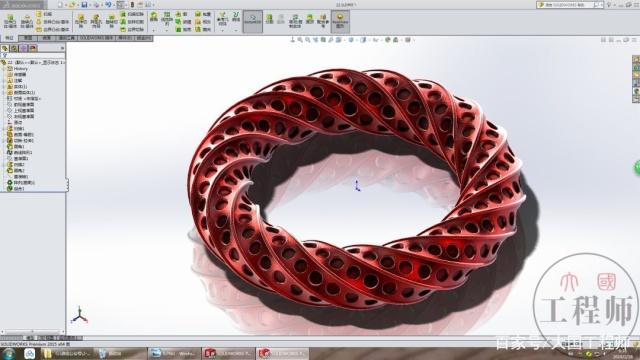Viewport: 640px width, 360px height.
Task: Click the feature tree horizontal scrollbar
Action: (x=32, y=332)
